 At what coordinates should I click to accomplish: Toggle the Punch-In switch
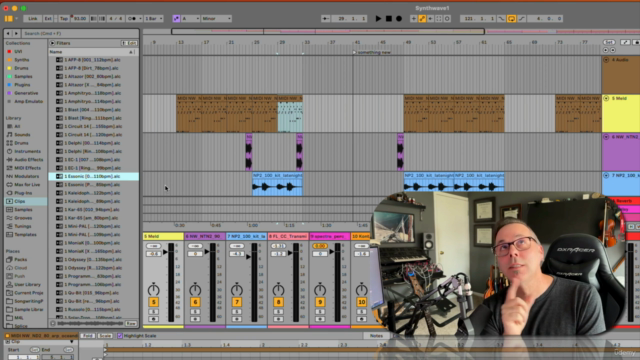click(x=501, y=18)
